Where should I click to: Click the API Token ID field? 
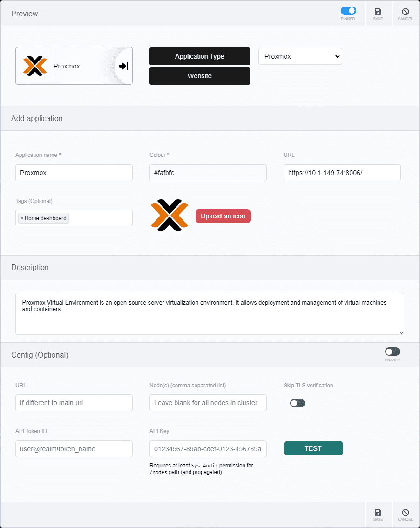pyautogui.click(x=74, y=449)
